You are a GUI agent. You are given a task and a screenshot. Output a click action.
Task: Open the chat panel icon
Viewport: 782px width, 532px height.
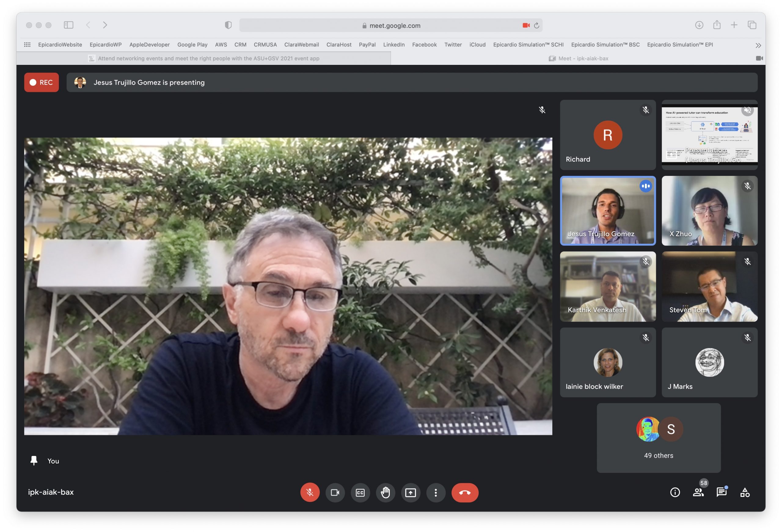[721, 492]
